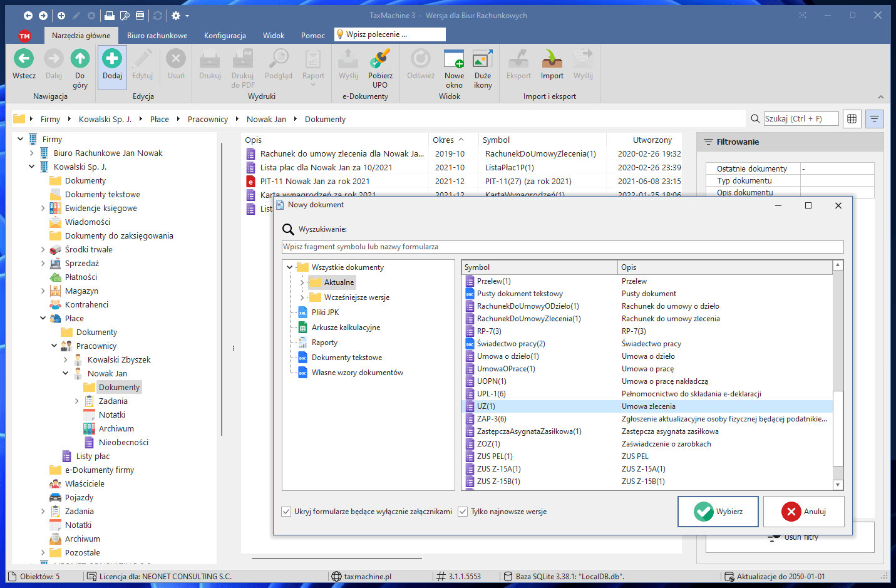Click the document list vertical scrollbar thumb

point(838,428)
